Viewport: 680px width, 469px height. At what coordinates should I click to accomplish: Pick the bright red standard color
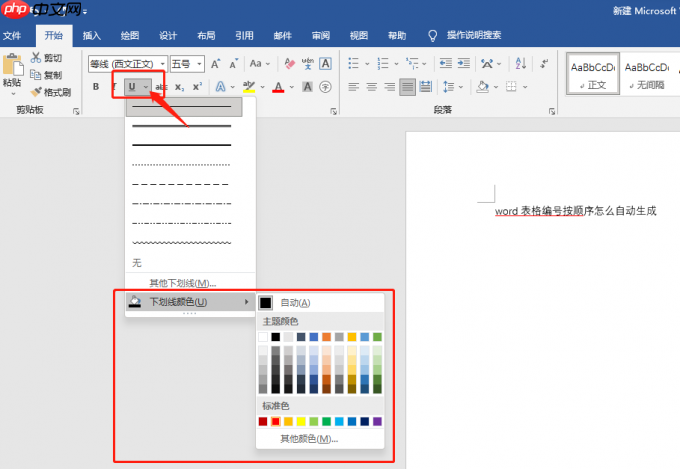[275, 421]
